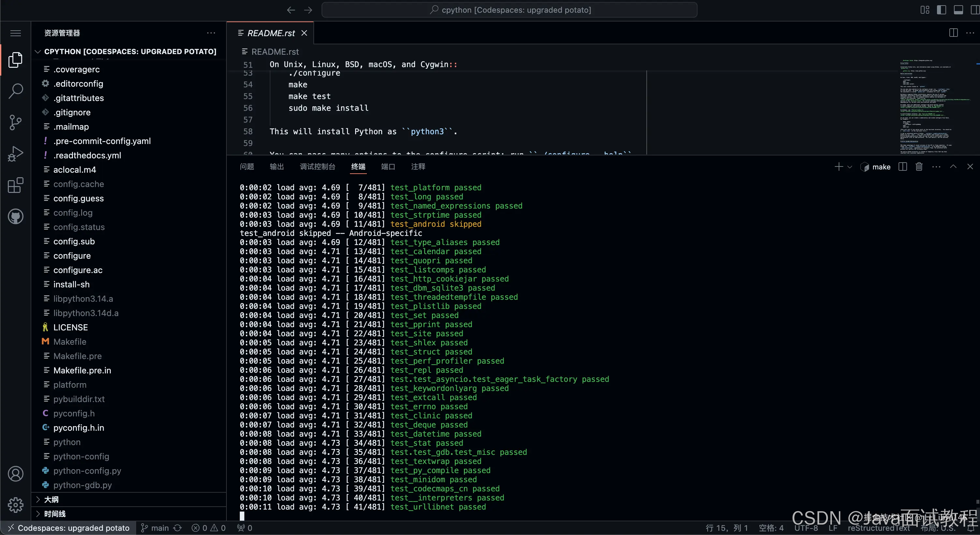This screenshot has width=980, height=535.
Task: Click 行 15, 列 1 cursor position
Action: coord(727,528)
